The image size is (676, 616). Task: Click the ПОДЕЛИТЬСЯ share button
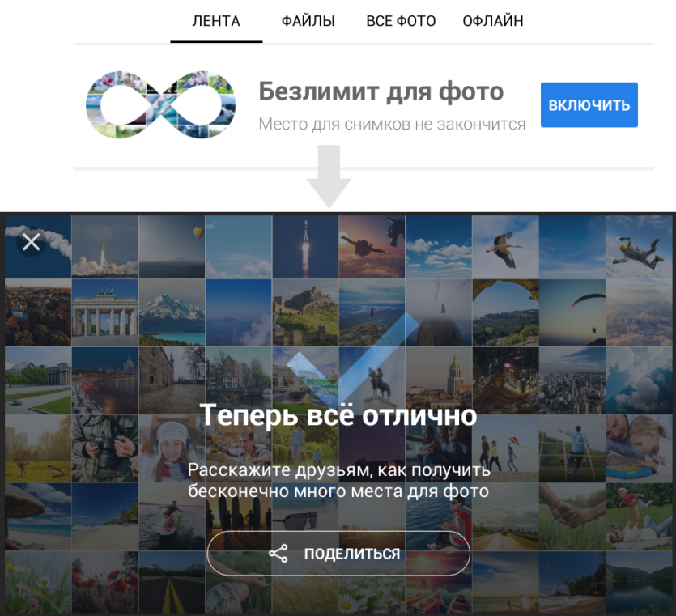coord(338,553)
